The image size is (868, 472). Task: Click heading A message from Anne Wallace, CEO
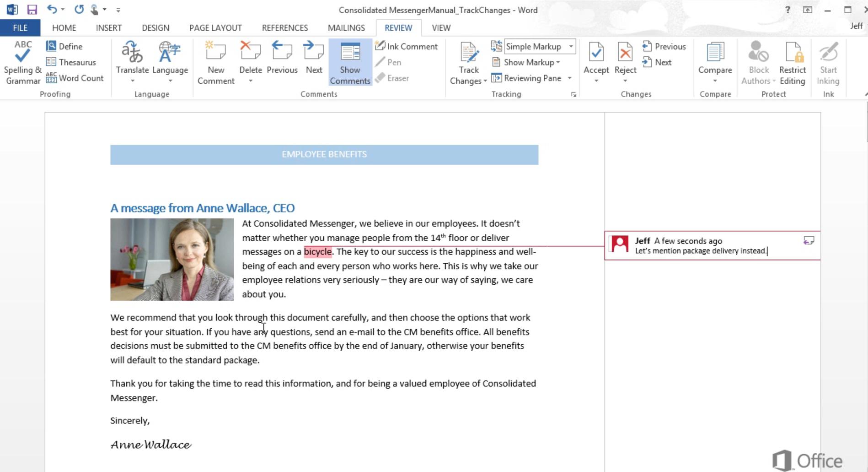pyautogui.click(x=203, y=208)
